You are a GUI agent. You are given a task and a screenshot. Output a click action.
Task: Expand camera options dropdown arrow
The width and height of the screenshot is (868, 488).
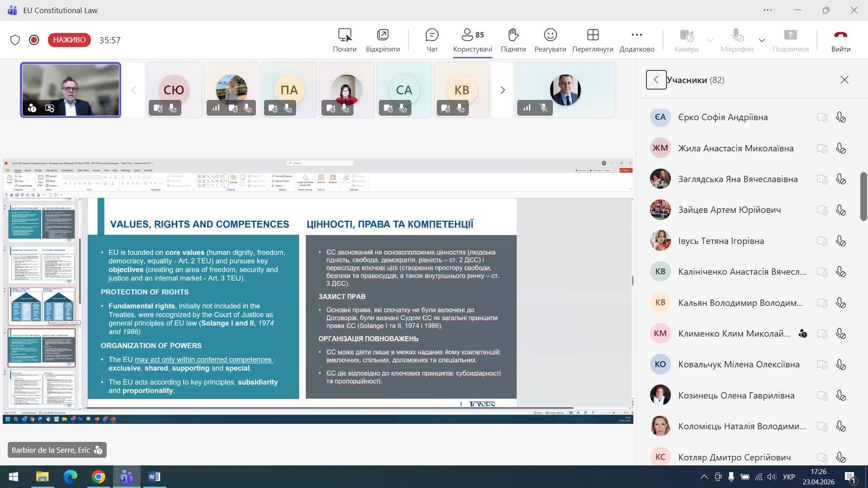[710, 40]
